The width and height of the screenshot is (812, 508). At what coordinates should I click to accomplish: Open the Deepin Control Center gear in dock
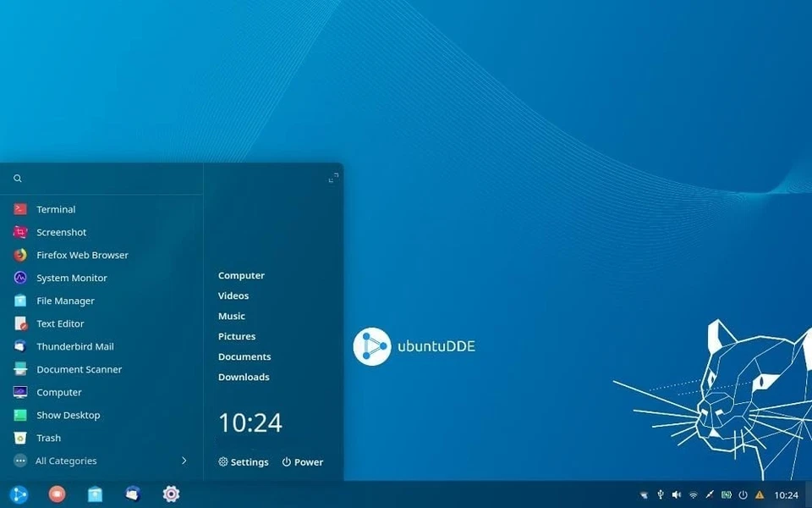171,494
